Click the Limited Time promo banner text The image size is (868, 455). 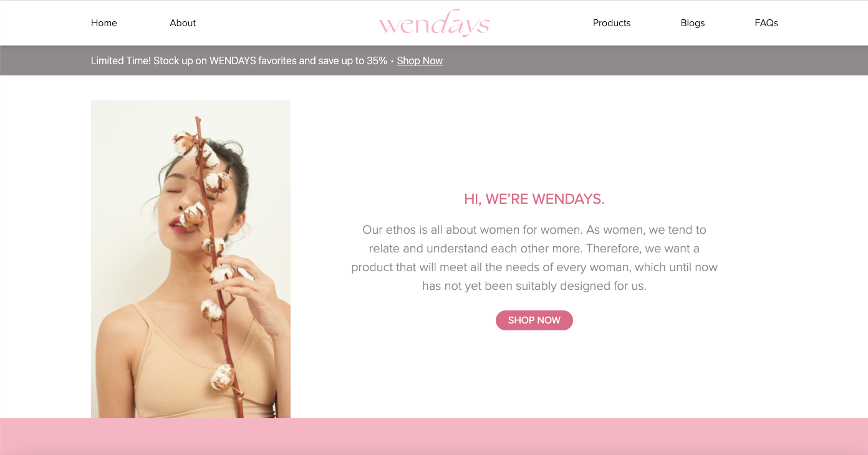(239, 60)
